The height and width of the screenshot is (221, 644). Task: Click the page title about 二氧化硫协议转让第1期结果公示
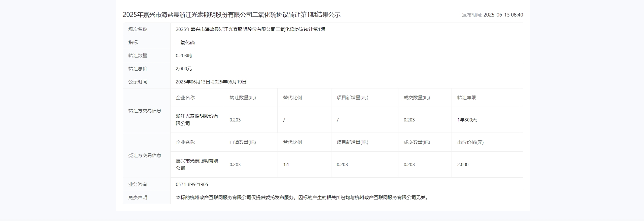pyautogui.click(x=231, y=15)
